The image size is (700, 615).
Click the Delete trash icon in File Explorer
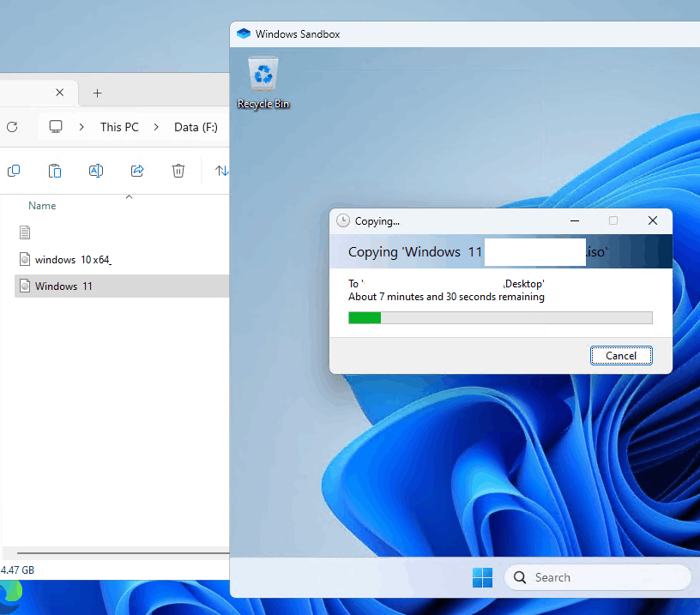click(178, 171)
